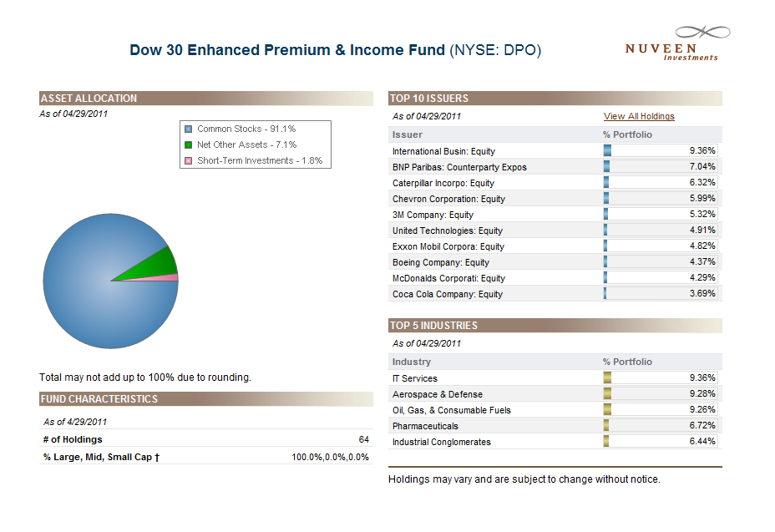Select the International Busin: Equity row
Screen dimensions: 775x532
pyautogui.click(x=555, y=151)
